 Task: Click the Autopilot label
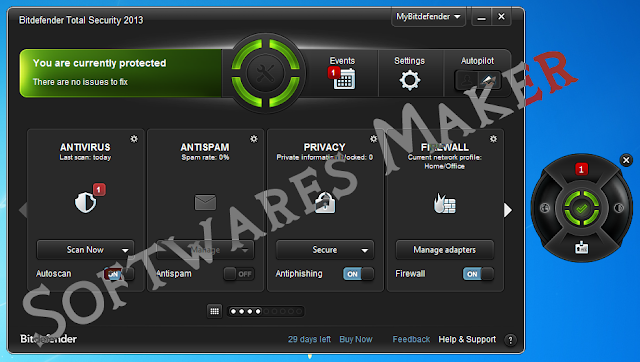[x=478, y=61]
